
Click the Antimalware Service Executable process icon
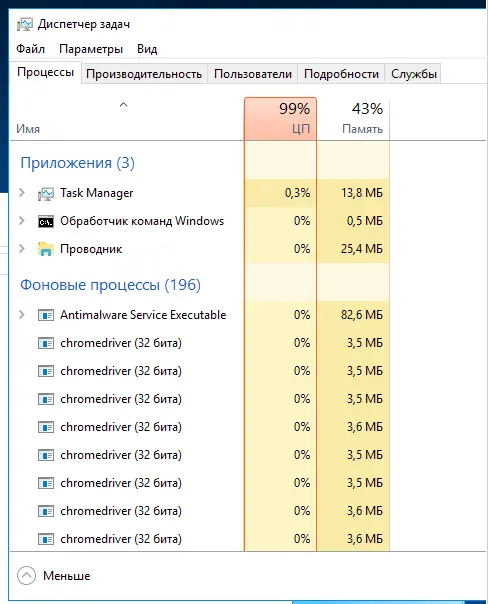[45, 315]
